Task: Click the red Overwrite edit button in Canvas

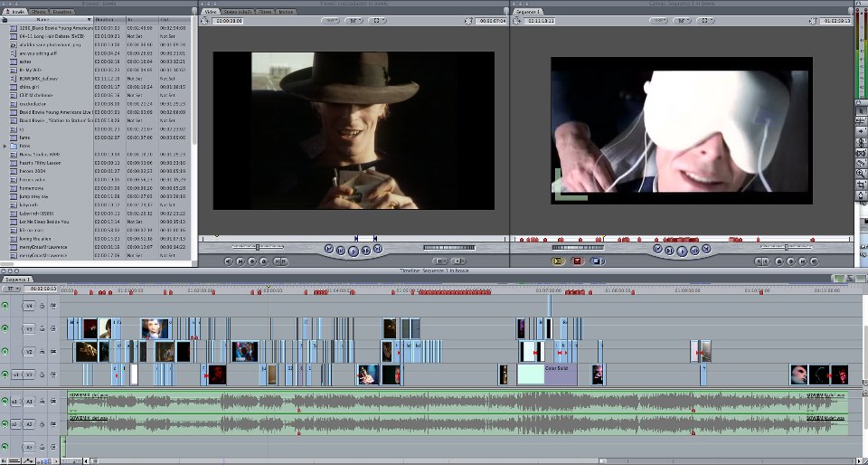Action: tap(578, 261)
